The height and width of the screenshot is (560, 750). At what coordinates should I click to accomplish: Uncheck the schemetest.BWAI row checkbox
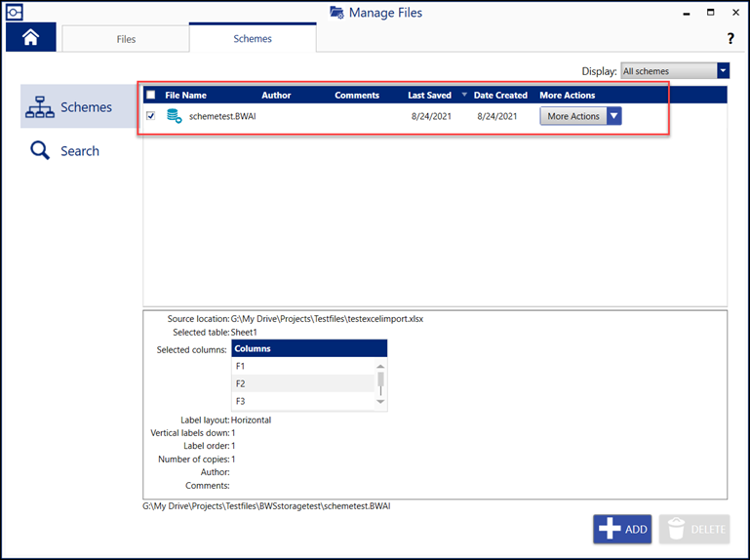[150, 116]
